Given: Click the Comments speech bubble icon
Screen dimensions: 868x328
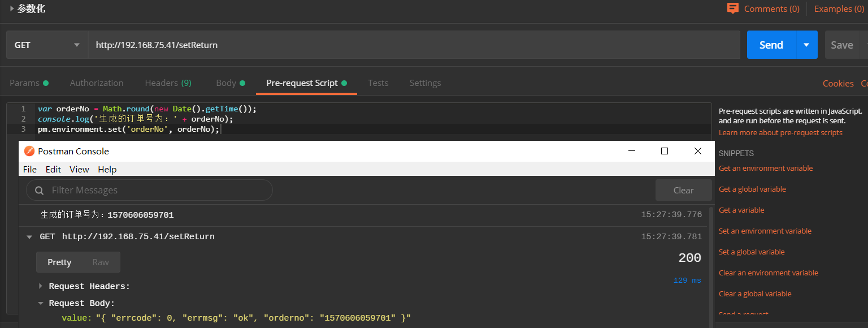Looking at the screenshot, I should [733, 8].
